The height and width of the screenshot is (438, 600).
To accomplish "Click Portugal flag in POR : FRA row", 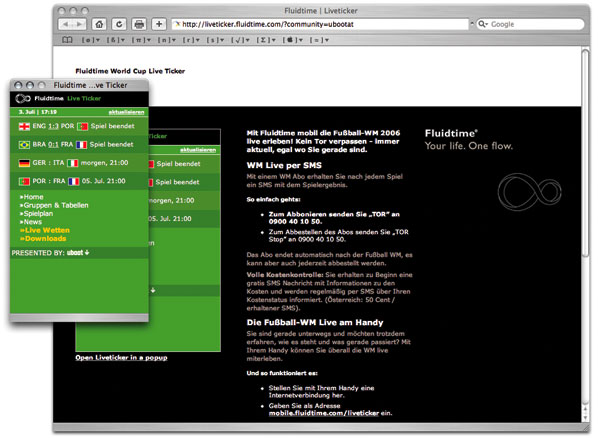I will [x=24, y=181].
